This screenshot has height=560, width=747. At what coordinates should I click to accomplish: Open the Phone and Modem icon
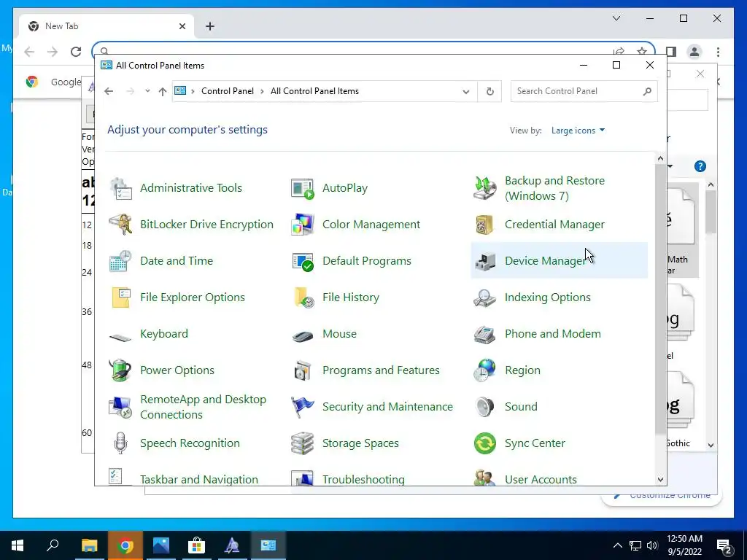click(x=485, y=334)
